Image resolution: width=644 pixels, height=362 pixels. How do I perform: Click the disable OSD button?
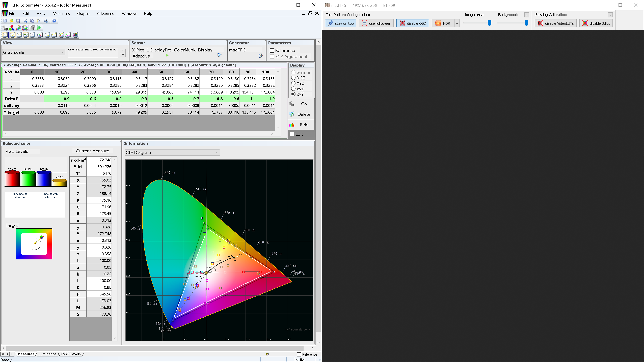tap(413, 23)
